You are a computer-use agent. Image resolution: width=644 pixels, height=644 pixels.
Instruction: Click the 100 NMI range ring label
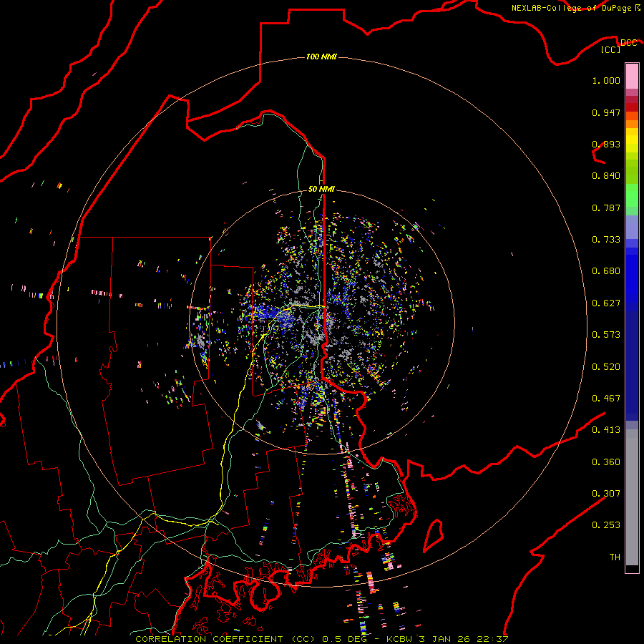(321, 57)
